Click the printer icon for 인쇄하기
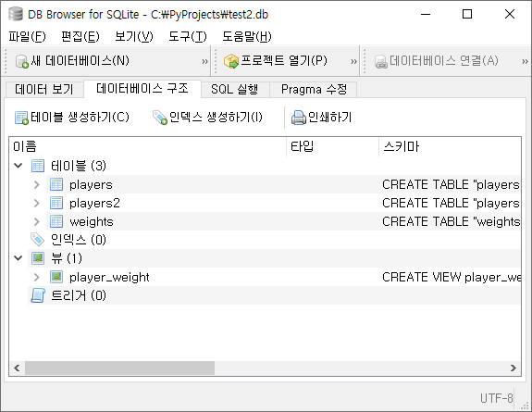 [x=299, y=118]
